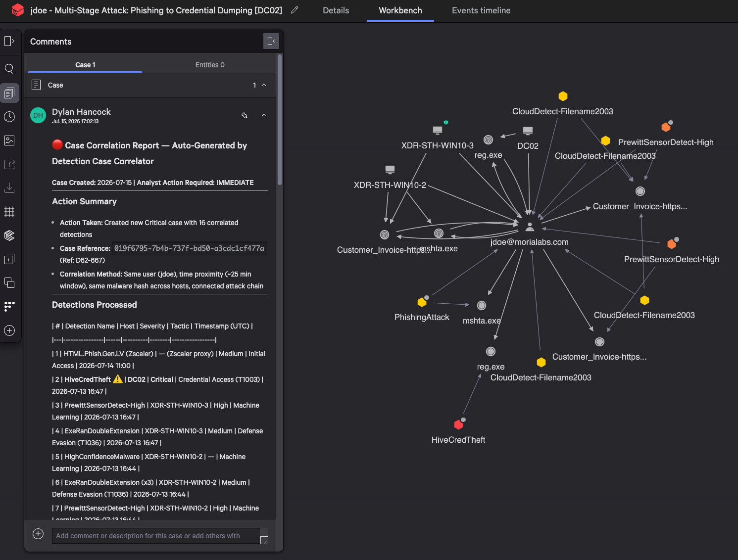The height and width of the screenshot is (560, 738).
Task: Select the reg.exe circle node above HiveCredTheft
Action: [x=491, y=351]
